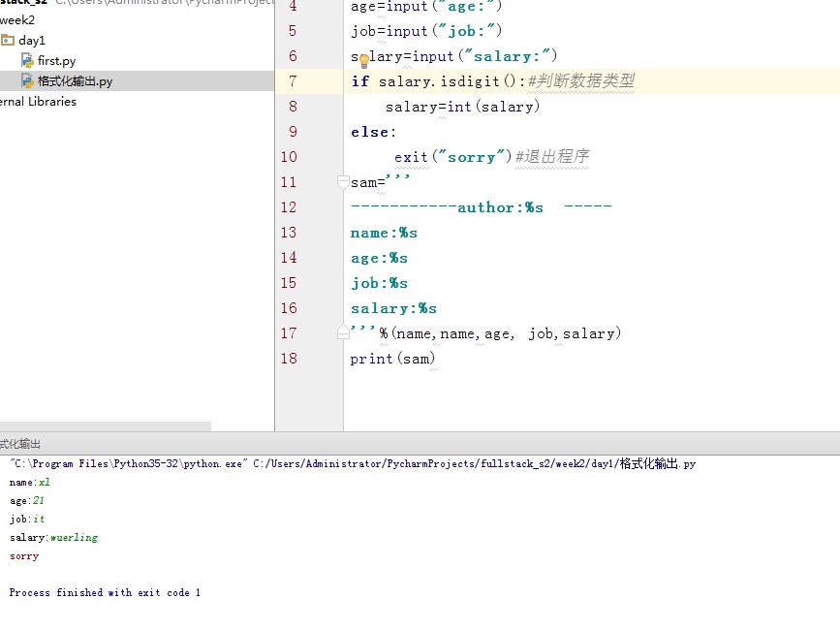The height and width of the screenshot is (630, 840).
Task: Click the comment '#判断数据类型'
Action: [x=580, y=80]
